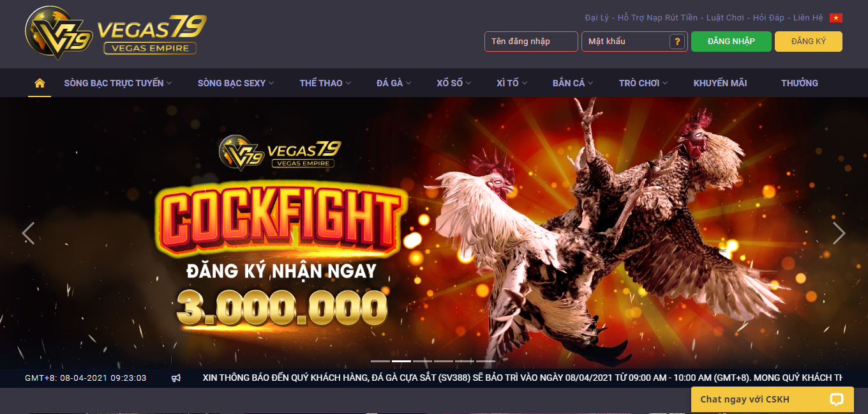Open the Đá Gà dropdown menu
Image resolution: width=868 pixels, height=414 pixels.
click(x=394, y=83)
